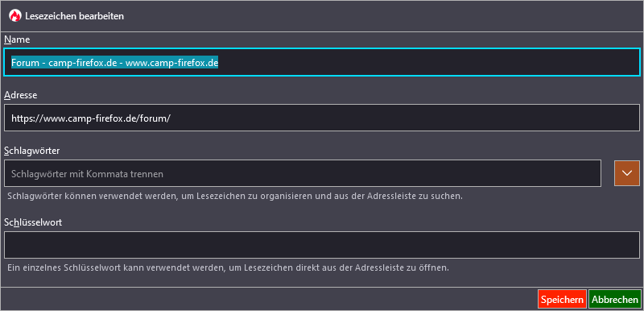
Task: Expand the tags list with the chevron button
Action: coord(627,173)
